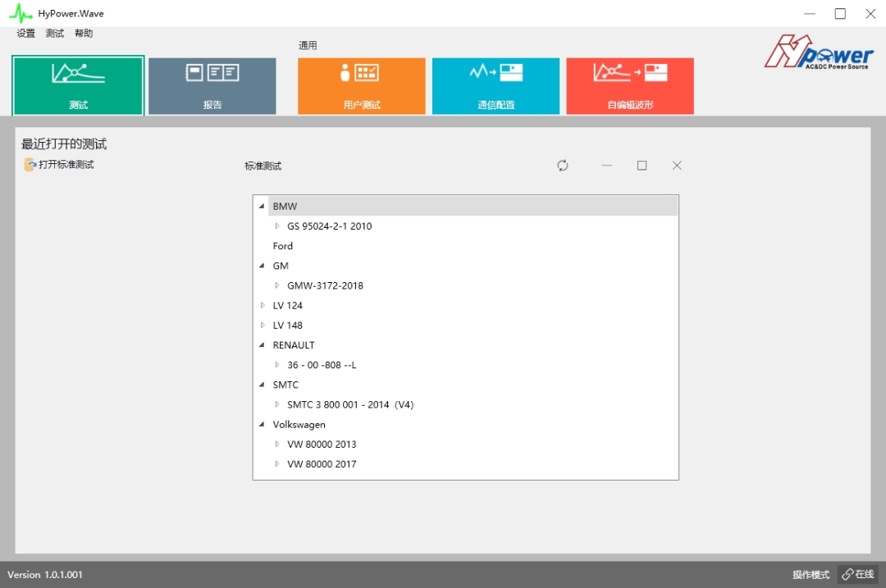Image resolution: width=886 pixels, height=588 pixels.
Task: Select SMTC 3 800 001 - 2014 (V4)
Action: click(x=350, y=404)
